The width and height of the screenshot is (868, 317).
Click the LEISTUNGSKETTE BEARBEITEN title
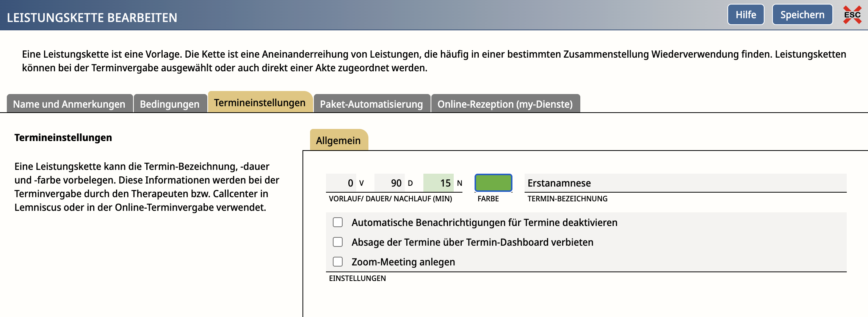point(92,17)
